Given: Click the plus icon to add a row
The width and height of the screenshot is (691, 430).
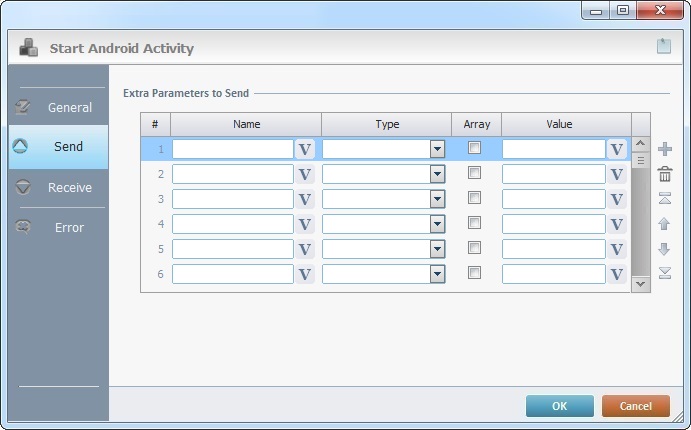Looking at the screenshot, I should click(x=665, y=149).
